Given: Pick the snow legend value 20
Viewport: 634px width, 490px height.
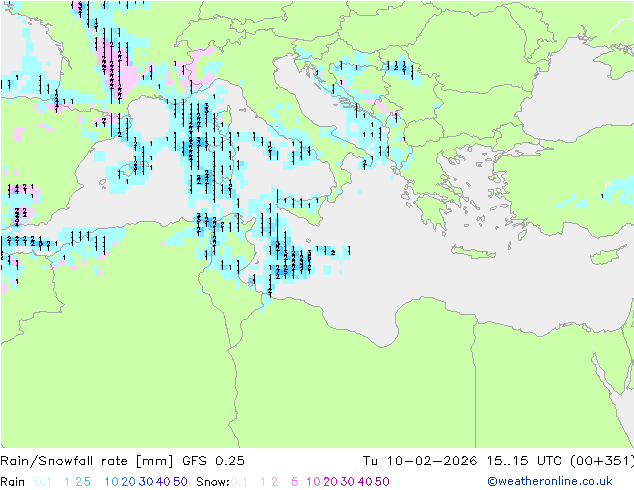Looking at the screenshot, I should (330, 482).
